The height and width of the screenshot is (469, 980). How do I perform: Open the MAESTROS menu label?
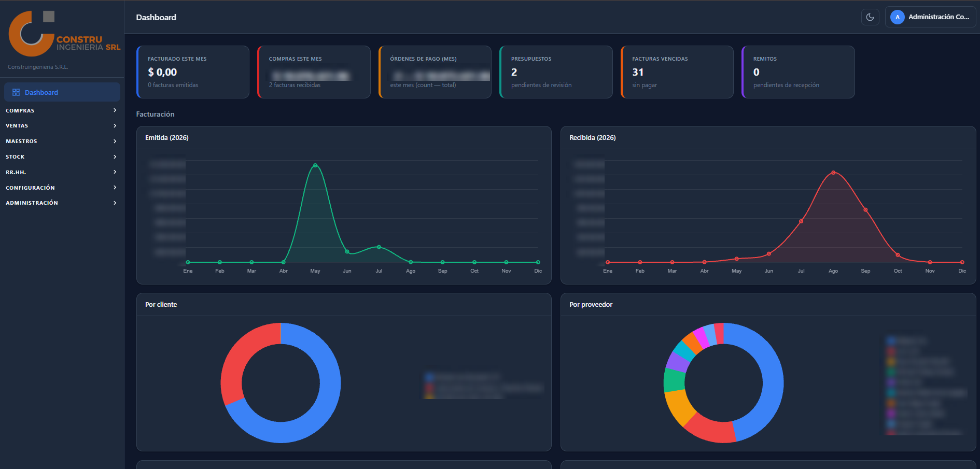click(21, 141)
